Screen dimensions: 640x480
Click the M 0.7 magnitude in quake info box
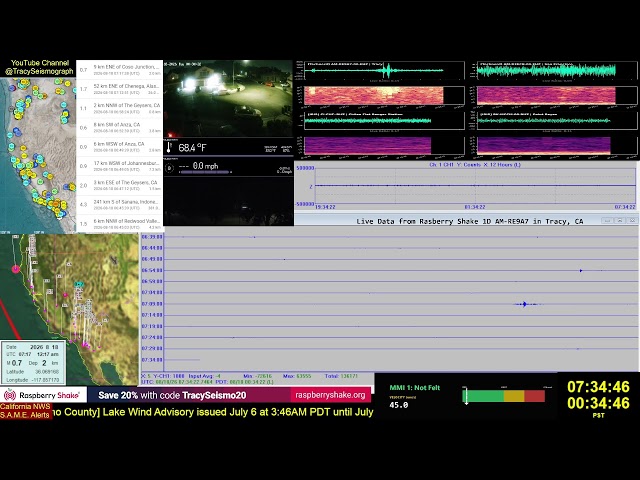pos(14,363)
